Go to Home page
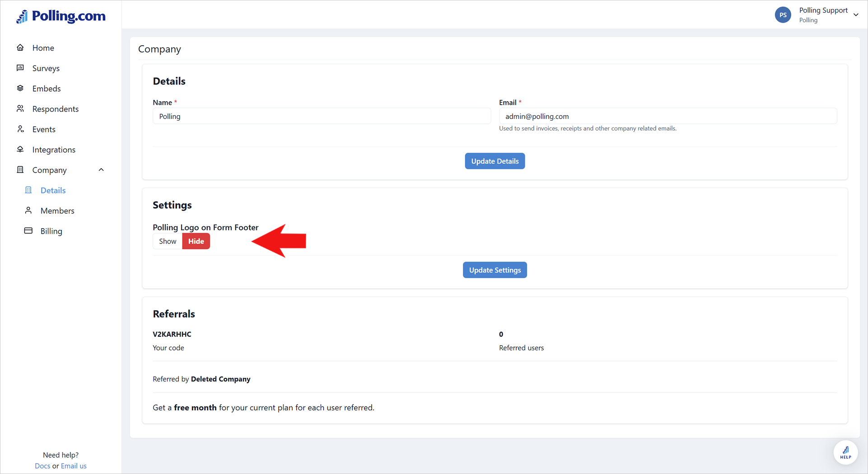This screenshot has width=868, height=474. pos(43,48)
